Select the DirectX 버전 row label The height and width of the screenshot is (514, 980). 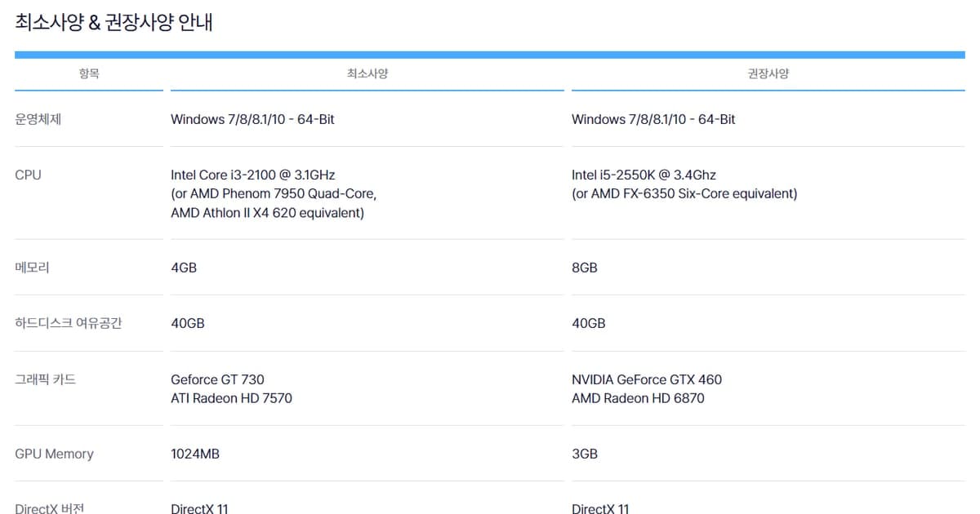[x=50, y=508]
